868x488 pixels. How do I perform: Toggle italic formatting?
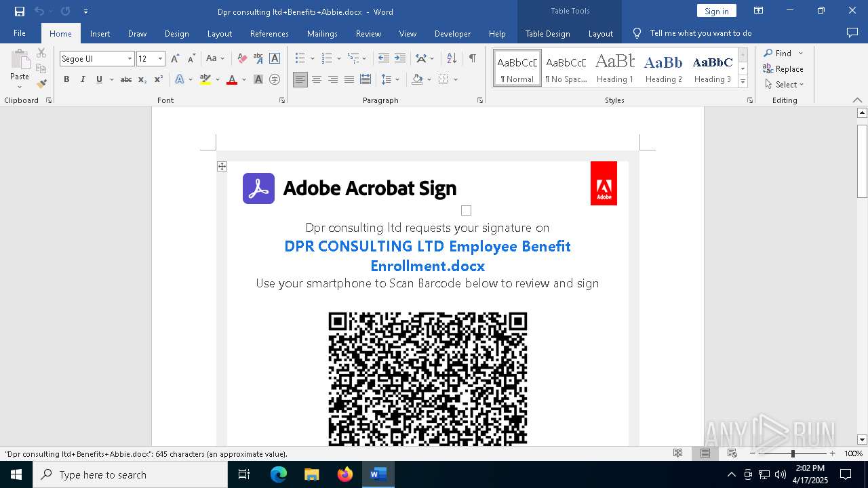(x=83, y=79)
